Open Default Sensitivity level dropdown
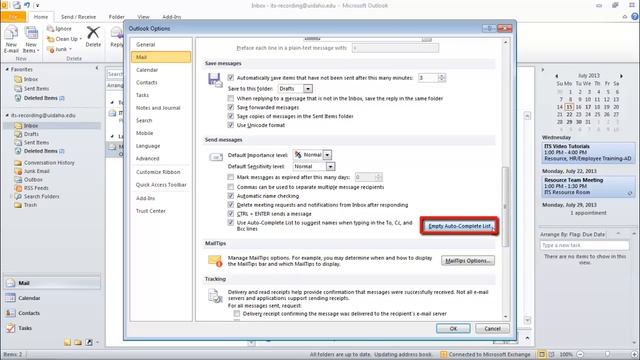 331,167
